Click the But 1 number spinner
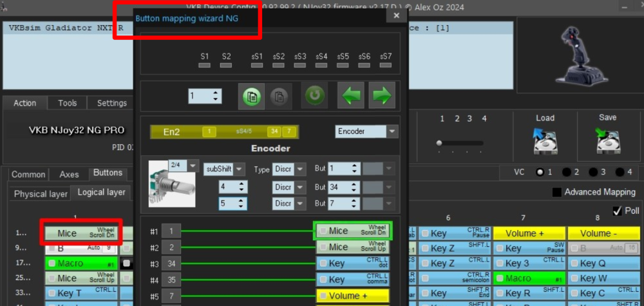Image resolution: width=644 pixels, height=306 pixels. tap(344, 169)
